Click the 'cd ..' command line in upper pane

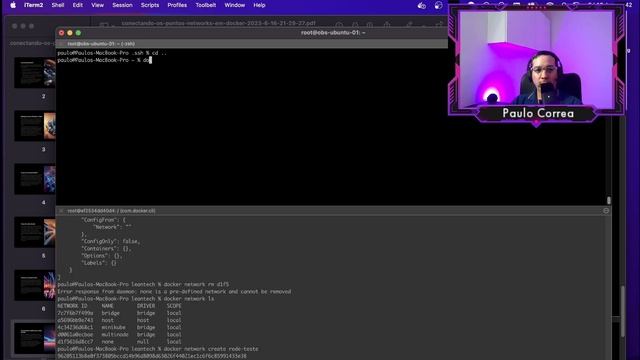tap(112, 53)
